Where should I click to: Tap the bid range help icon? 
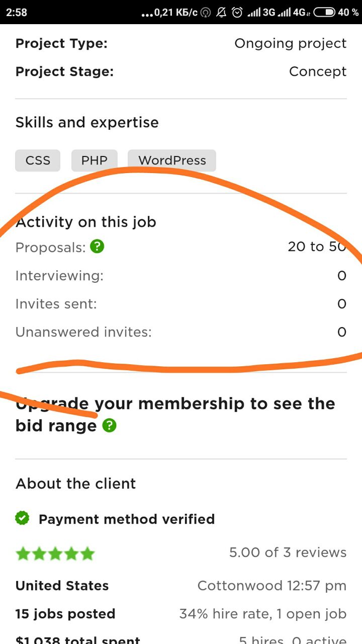point(109,426)
